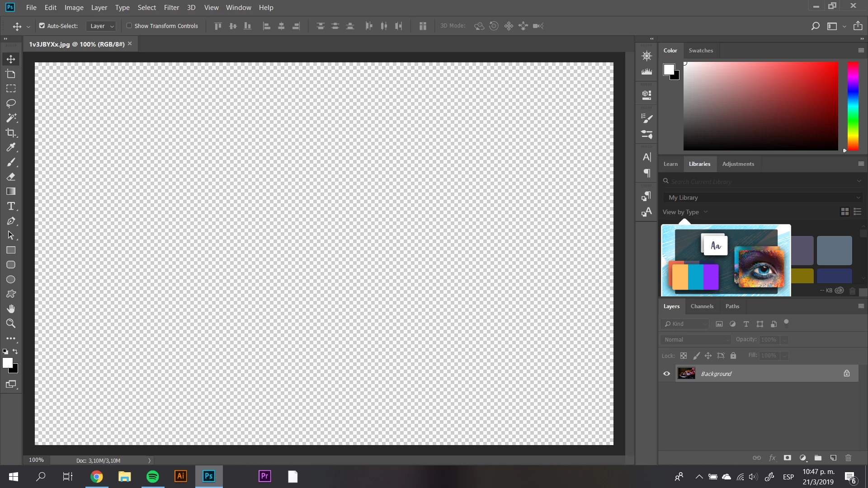Open the Normal blend mode dropdown

(695, 339)
